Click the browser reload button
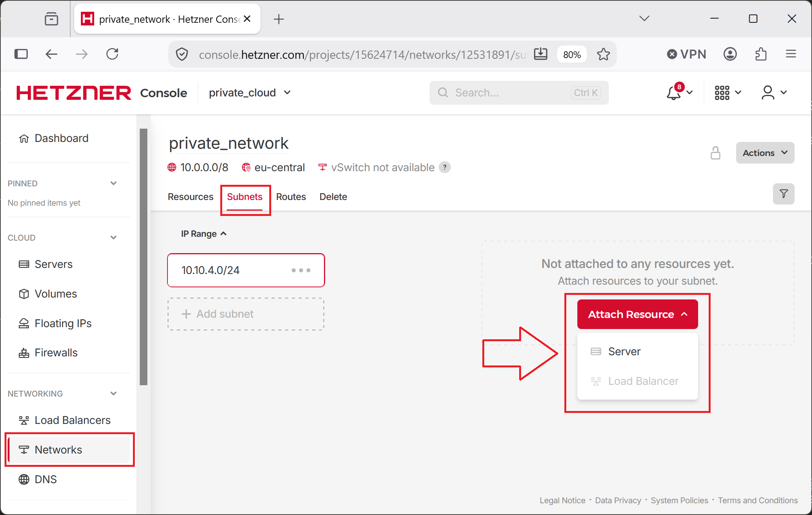The image size is (812, 515). click(x=112, y=54)
